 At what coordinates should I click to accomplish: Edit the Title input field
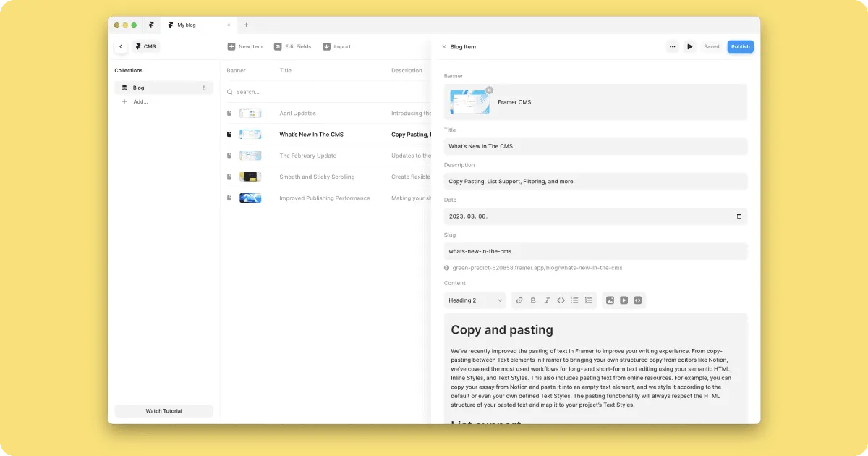pyautogui.click(x=595, y=146)
